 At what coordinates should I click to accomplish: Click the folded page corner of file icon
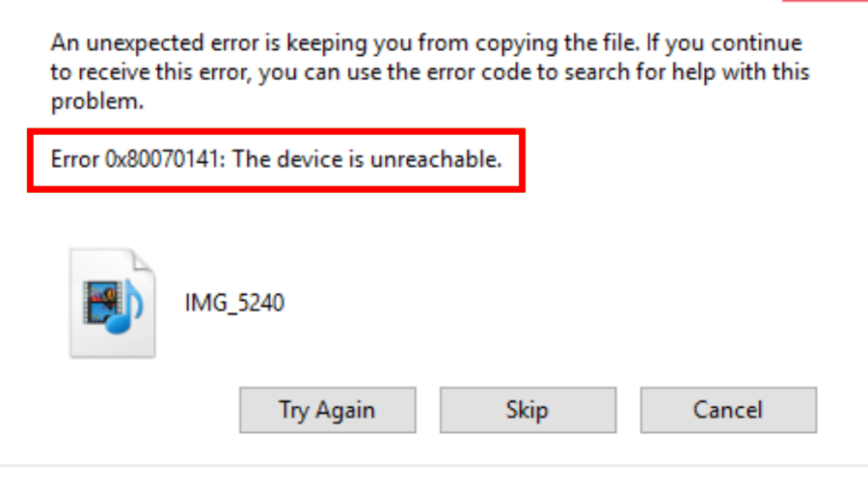[x=144, y=260]
